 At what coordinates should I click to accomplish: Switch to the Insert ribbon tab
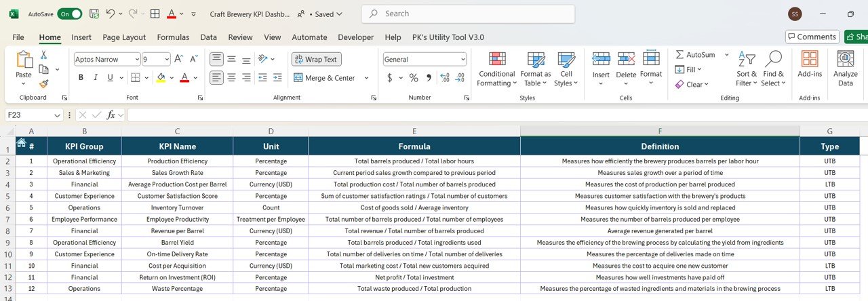[x=81, y=37]
